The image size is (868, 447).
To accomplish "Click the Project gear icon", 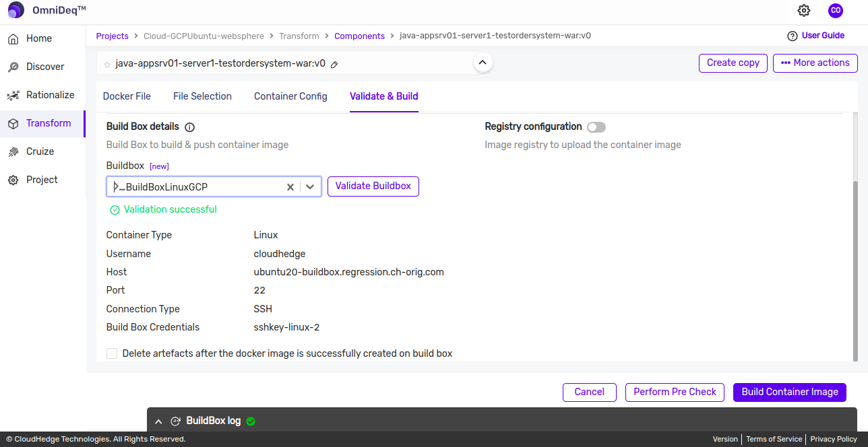I will pos(13,180).
